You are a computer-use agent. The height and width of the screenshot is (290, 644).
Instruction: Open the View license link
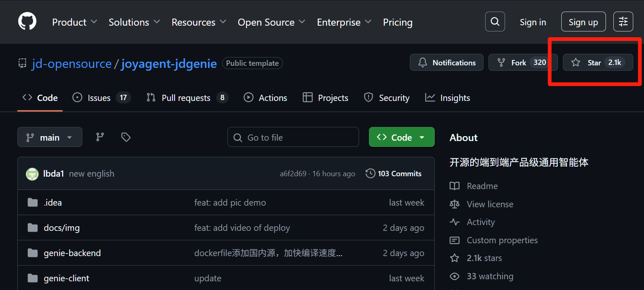490,204
